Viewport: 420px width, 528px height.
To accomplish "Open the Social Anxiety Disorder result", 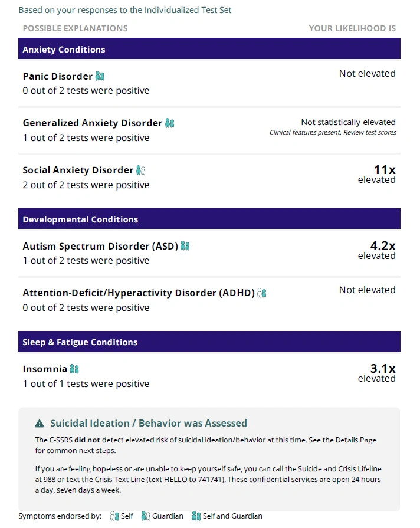I will pyautogui.click(x=78, y=170).
